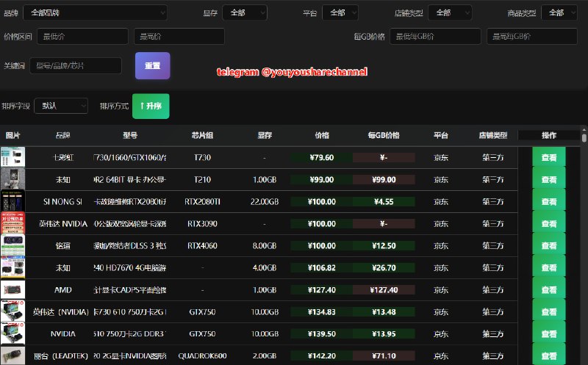The height and width of the screenshot is (365, 588).
Task: Click 查看 for the 七彩虹 T730 row
Action: point(548,157)
